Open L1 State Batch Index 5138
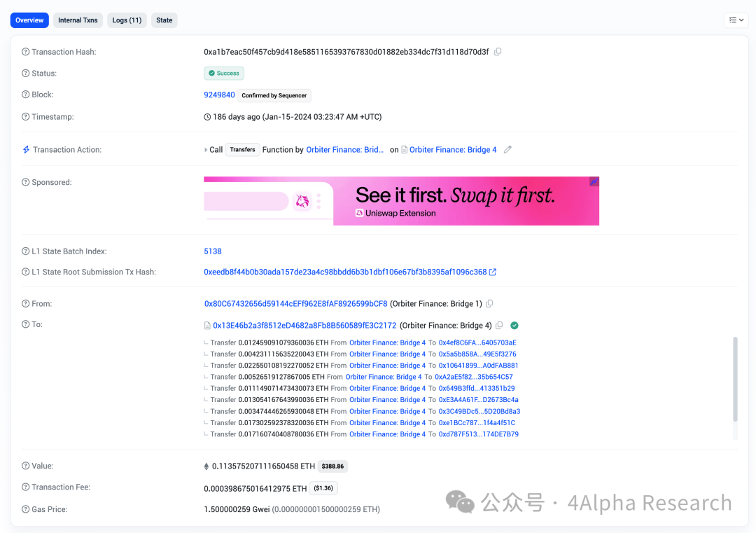 (x=212, y=251)
